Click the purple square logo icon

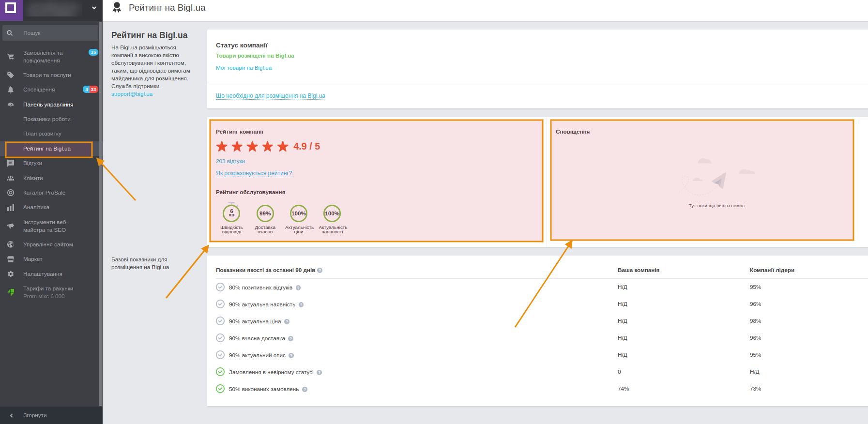coord(11,8)
